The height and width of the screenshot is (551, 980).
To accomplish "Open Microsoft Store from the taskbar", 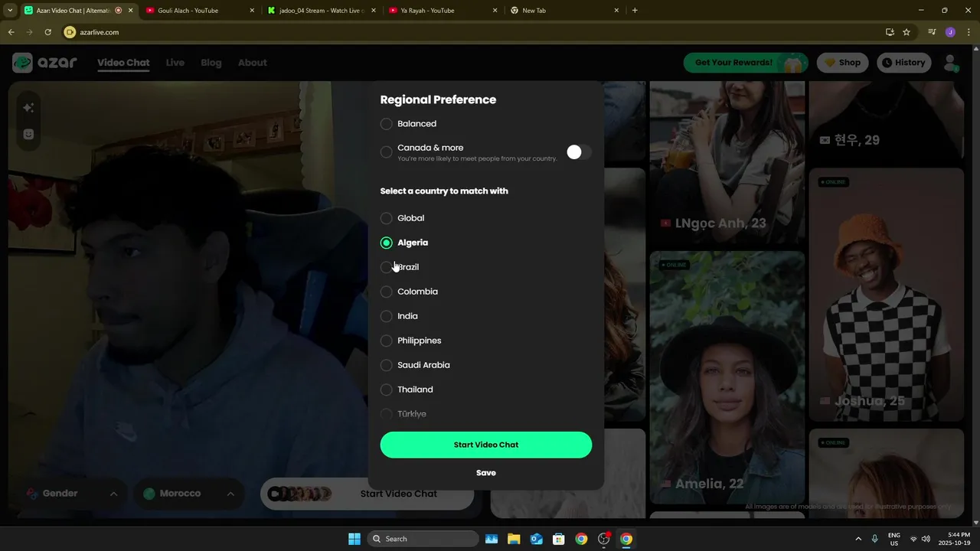I will [559, 539].
